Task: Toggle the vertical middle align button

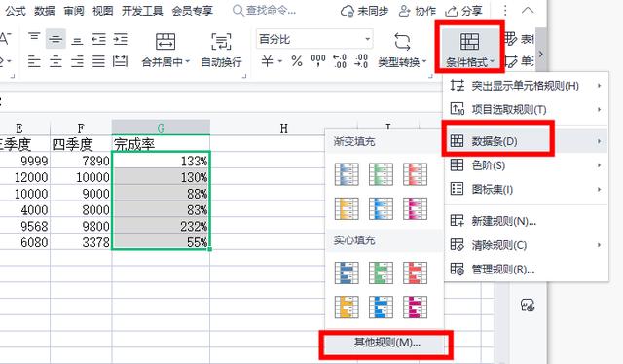Action: point(55,39)
